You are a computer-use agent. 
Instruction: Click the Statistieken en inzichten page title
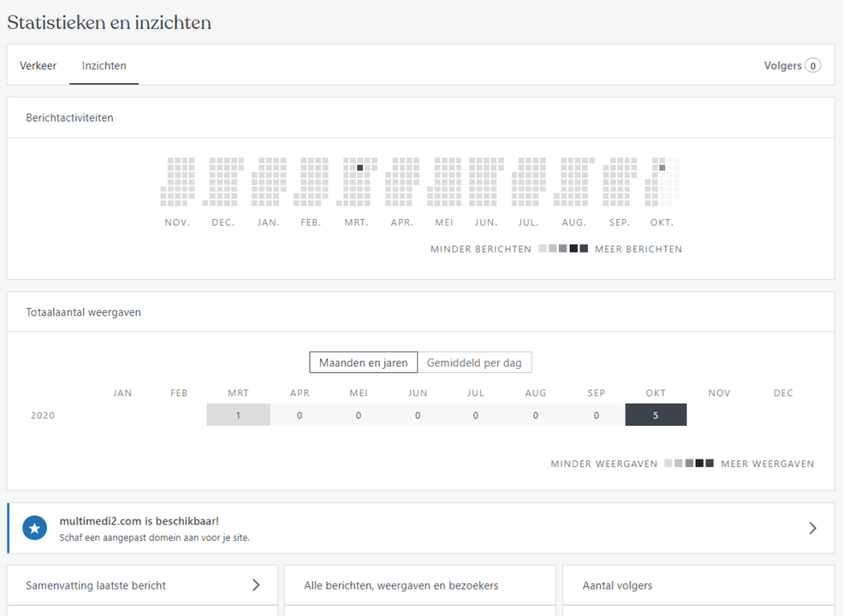coord(109,22)
